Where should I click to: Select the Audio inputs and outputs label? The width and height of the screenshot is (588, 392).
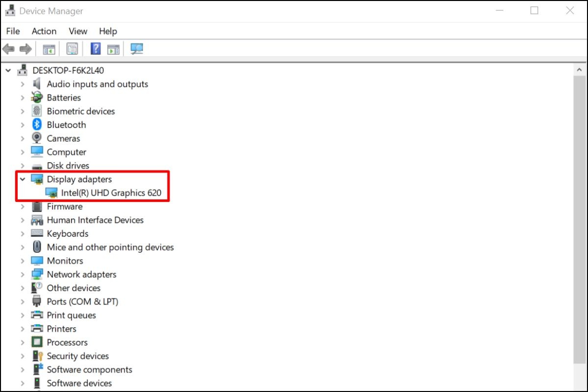97,84
